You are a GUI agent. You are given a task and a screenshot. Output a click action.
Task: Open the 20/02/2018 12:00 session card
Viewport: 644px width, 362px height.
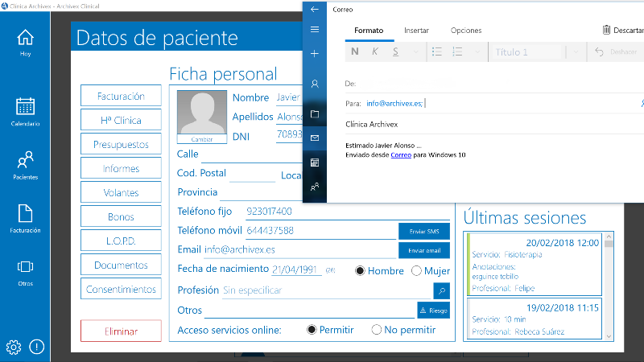point(535,265)
